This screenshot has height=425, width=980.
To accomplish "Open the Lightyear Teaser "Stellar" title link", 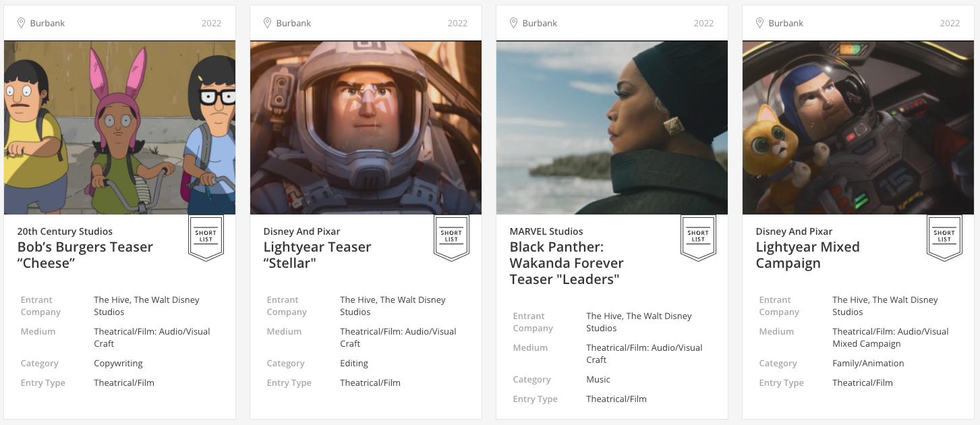I will [317, 255].
